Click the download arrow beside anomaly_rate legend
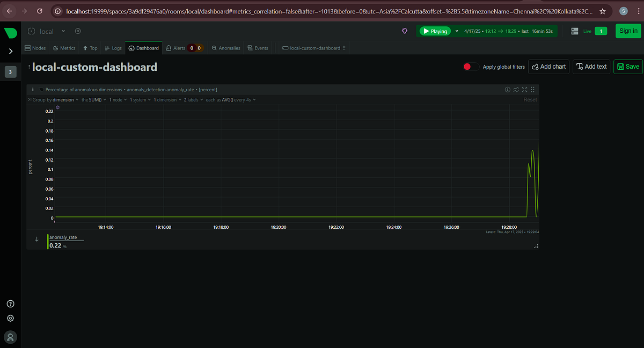Screen dimensions: 644x348 coord(36,239)
